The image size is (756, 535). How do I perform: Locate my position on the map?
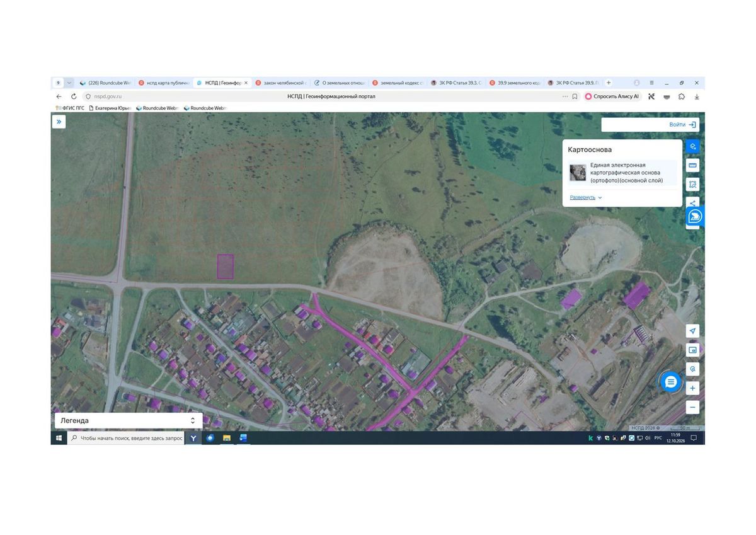[692, 331]
